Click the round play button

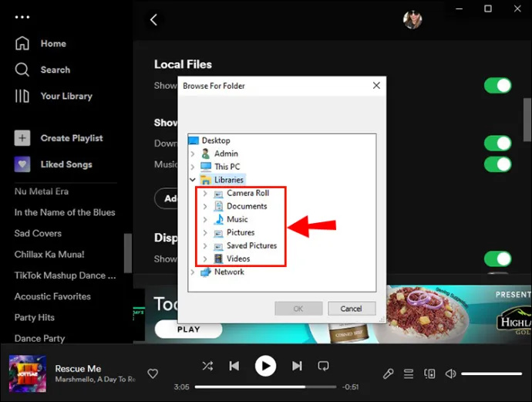coord(265,366)
